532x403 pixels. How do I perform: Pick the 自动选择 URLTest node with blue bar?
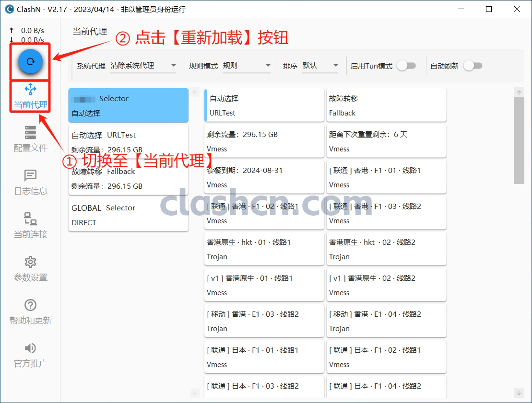[264, 105]
